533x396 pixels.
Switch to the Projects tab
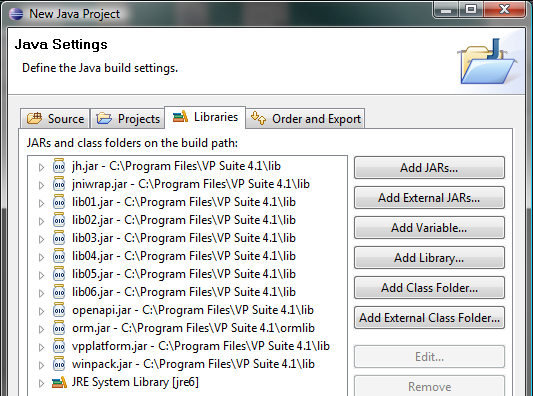click(x=128, y=119)
